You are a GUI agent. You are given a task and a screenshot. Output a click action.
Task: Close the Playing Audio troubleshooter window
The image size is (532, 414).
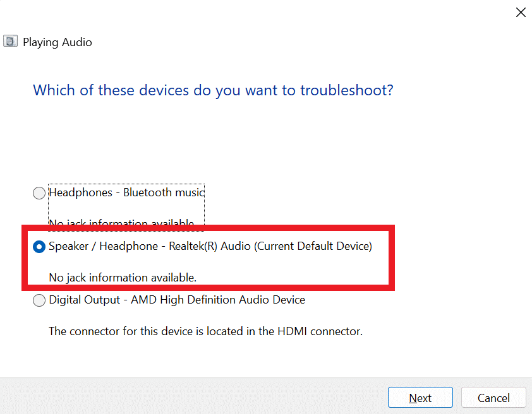[x=521, y=13]
